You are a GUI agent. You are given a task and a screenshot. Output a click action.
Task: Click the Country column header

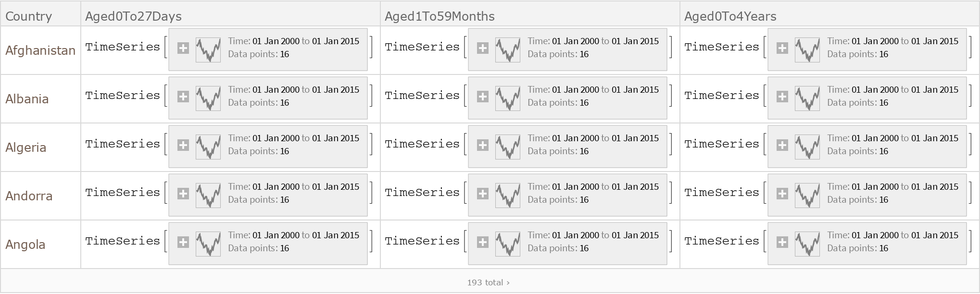[x=28, y=16]
